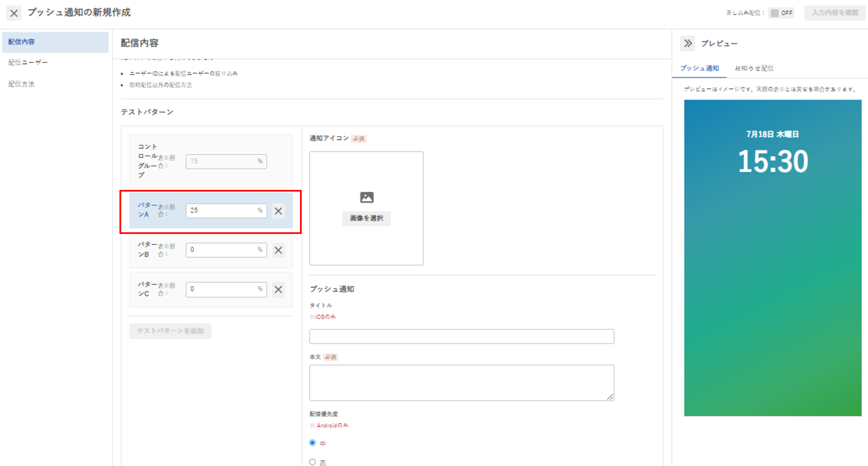The width and height of the screenshot is (868, 466).
Task: Click the 通知アイコン label
Action: coord(329,138)
